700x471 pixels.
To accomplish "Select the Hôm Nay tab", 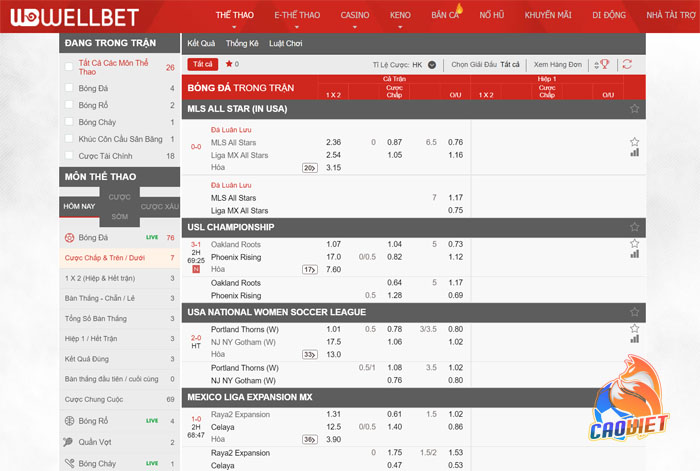I will tap(79, 206).
